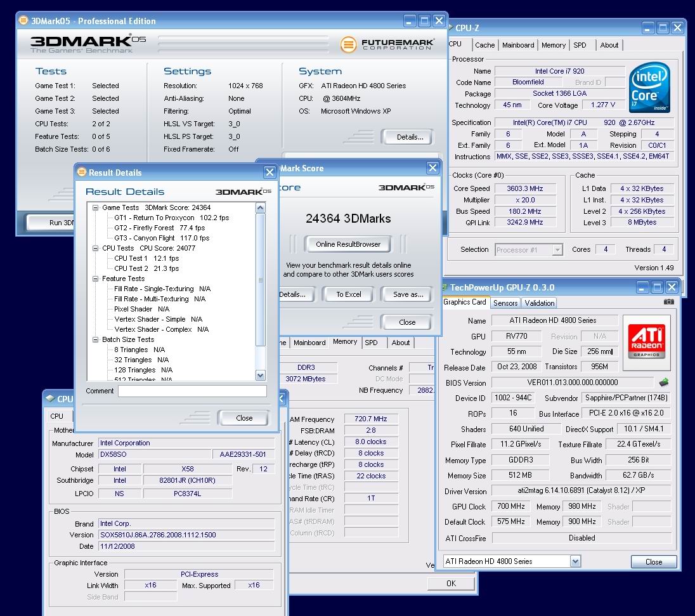
Task: Select 128 Triangles row
Action: [143, 370]
